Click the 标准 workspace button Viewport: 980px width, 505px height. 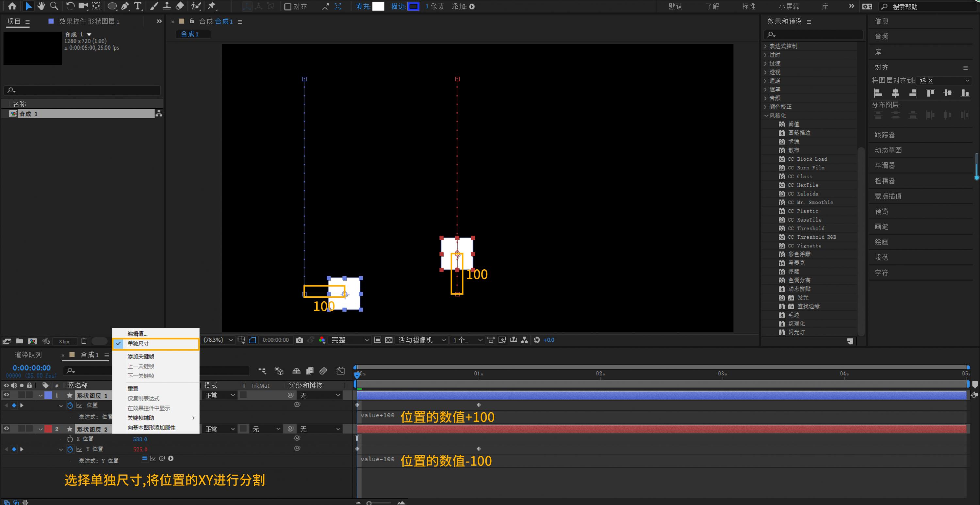click(749, 7)
